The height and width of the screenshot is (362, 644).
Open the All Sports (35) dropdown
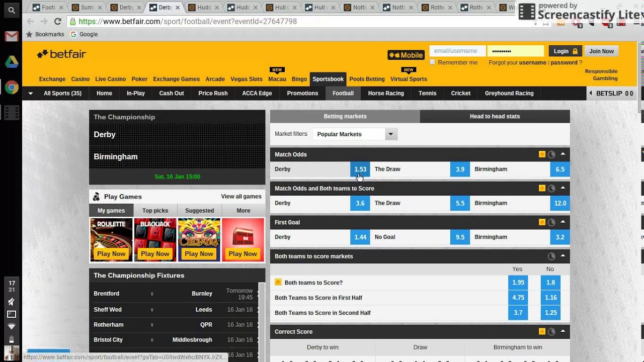click(x=55, y=93)
